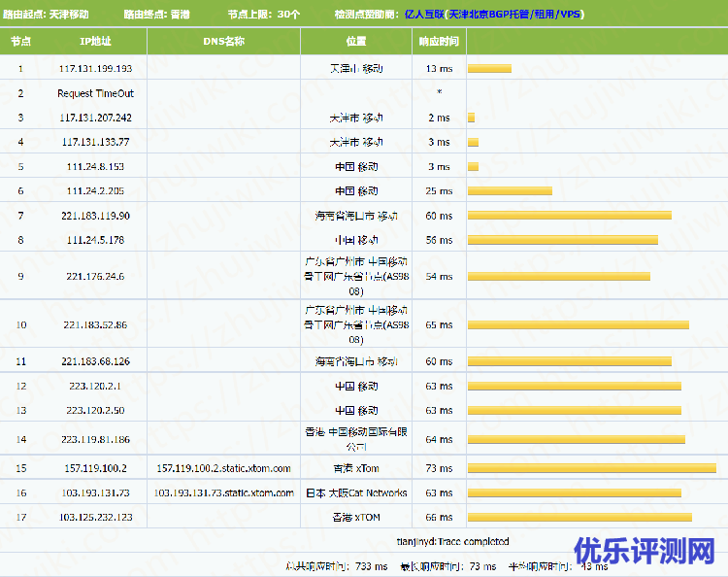Click location 香港 中国移动国际有限公司
The height and width of the screenshot is (577, 728).
(x=356, y=439)
